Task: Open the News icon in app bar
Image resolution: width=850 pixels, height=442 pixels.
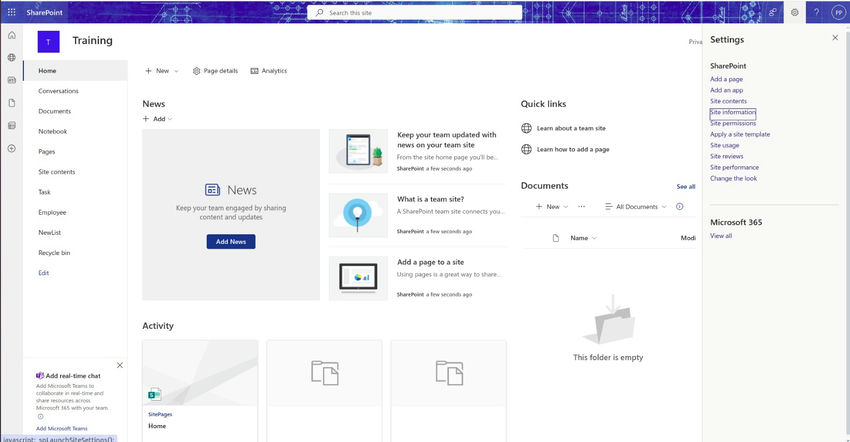Action: coord(11,80)
